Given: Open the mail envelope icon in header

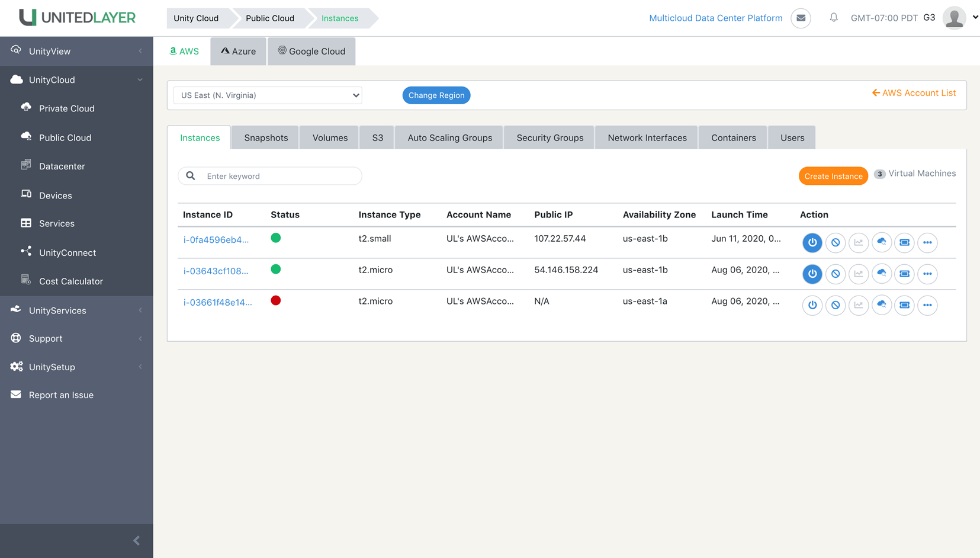Looking at the screenshot, I should (801, 18).
